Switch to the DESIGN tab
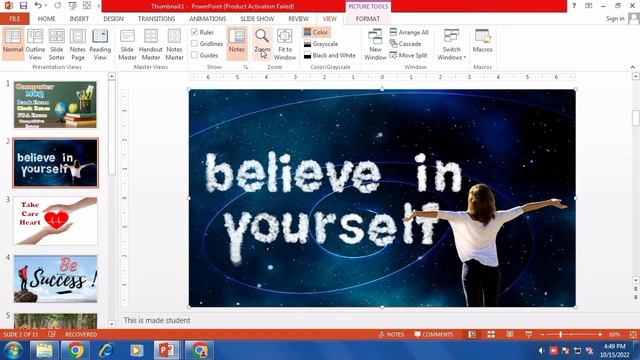This screenshot has height=360, width=640. pyautogui.click(x=113, y=19)
